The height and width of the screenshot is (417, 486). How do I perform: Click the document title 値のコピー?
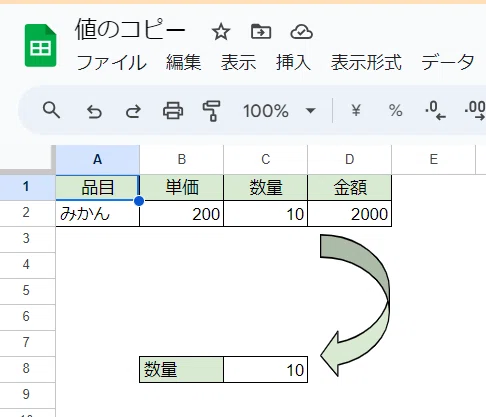coord(130,29)
